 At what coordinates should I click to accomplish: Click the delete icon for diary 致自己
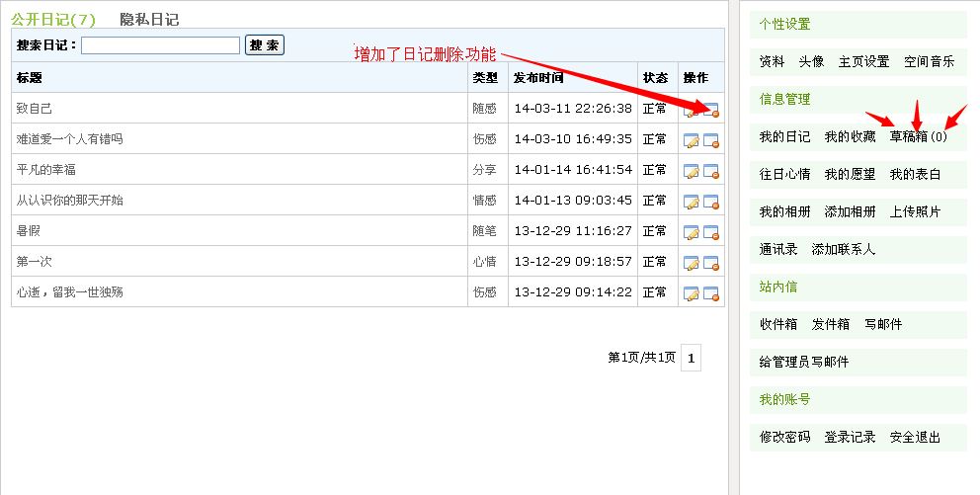coord(711,110)
